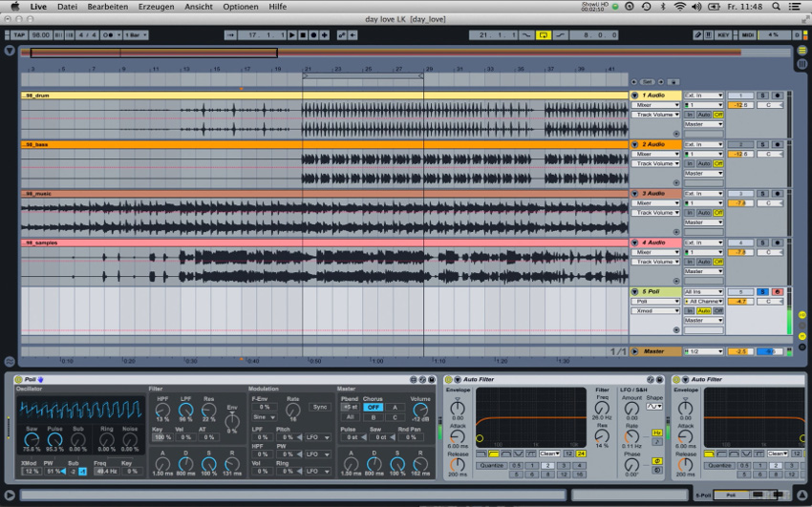The height and width of the screenshot is (507, 812).
Task: Click the Back to Arrangement button
Action: click(x=353, y=35)
